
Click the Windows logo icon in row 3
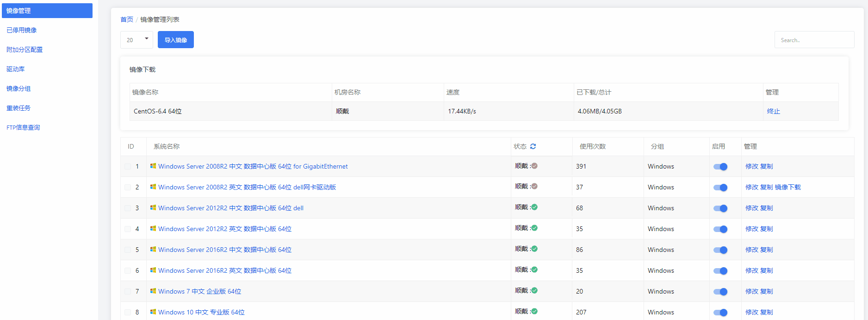click(x=153, y=207)
